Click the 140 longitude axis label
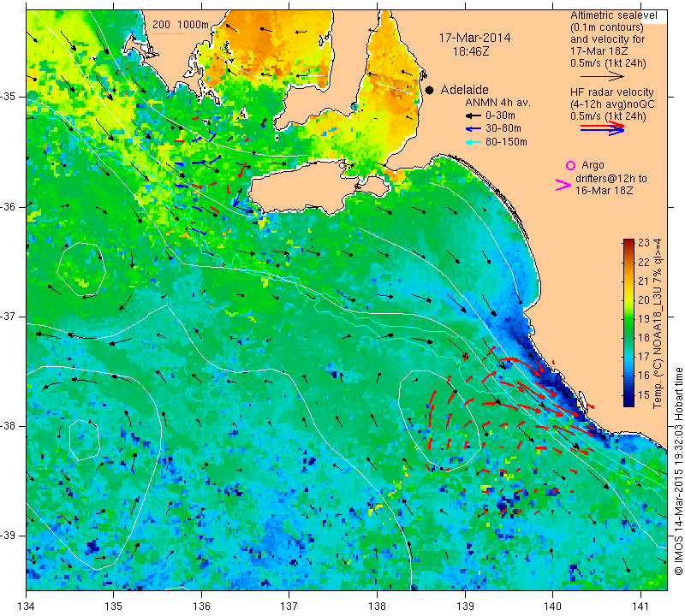Viewport: 685px width, 616px height. (552, 607)
